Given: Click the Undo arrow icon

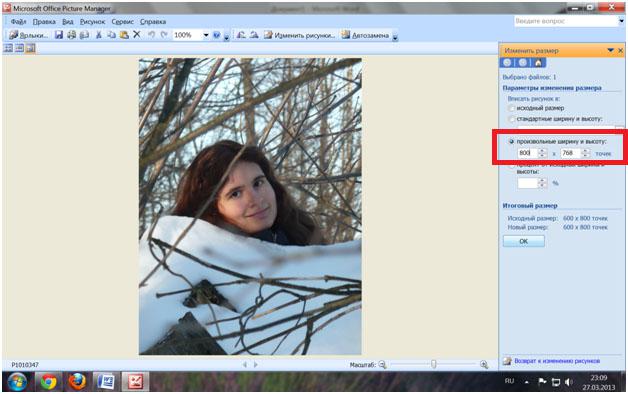Looking at the screenshot, I should pos(151,35).
